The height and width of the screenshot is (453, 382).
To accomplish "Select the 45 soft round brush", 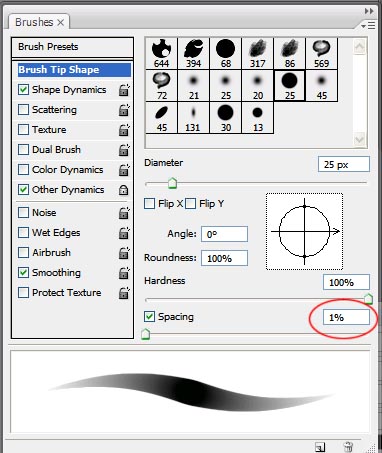I will click(x=322, y=86).
